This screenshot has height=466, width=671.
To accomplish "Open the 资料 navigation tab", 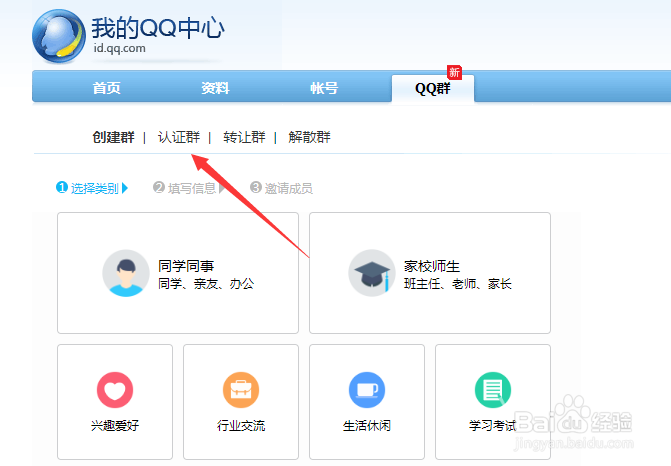I will pos(215,88).
